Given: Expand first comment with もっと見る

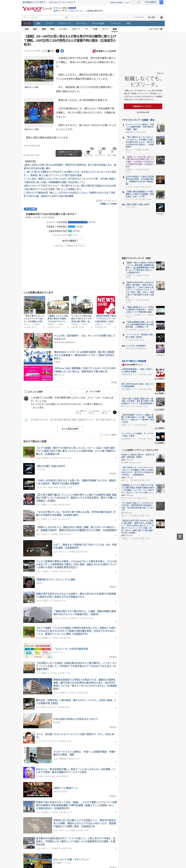Looking at the screenshot, I should [37, 407].
